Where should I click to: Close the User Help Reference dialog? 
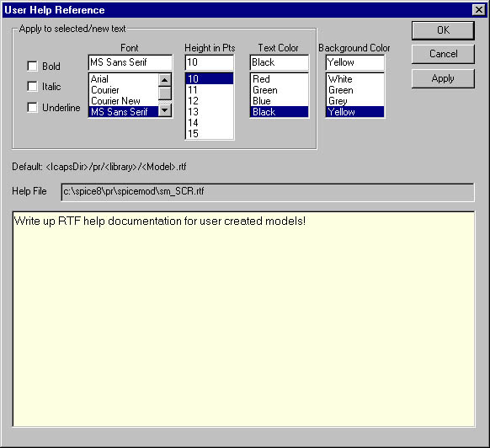478,10
